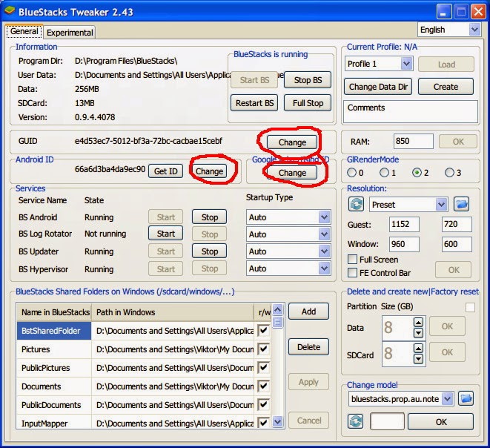Click the Comments text field

pyautogui.click(x=411, y=111)
